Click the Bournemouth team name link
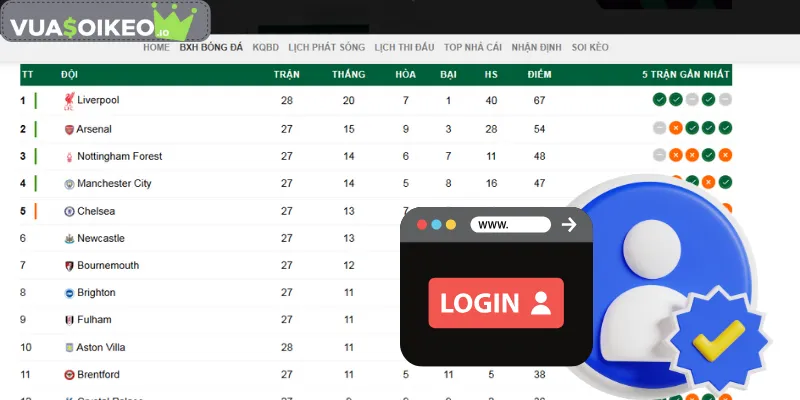Screen dimensions: 800x400 pyautogui.click(x=108, y=266)
